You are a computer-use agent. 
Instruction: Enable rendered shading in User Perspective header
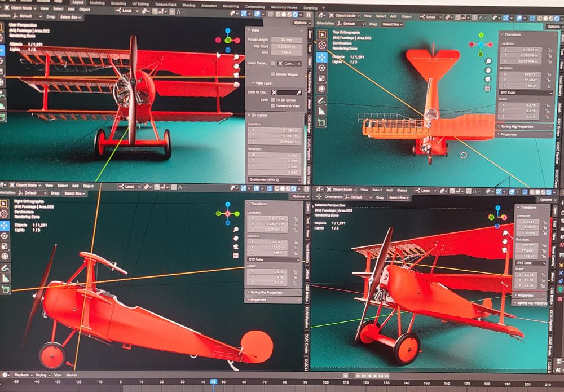coord(296,15)
